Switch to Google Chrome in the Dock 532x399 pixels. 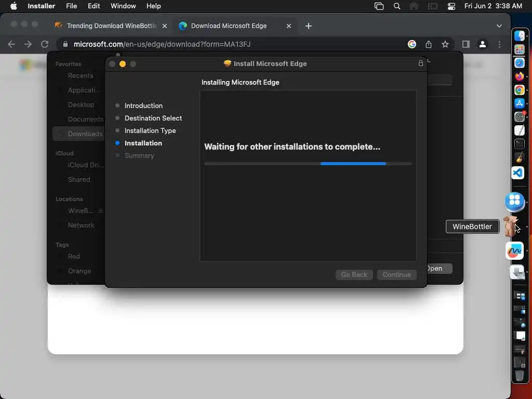519,90
